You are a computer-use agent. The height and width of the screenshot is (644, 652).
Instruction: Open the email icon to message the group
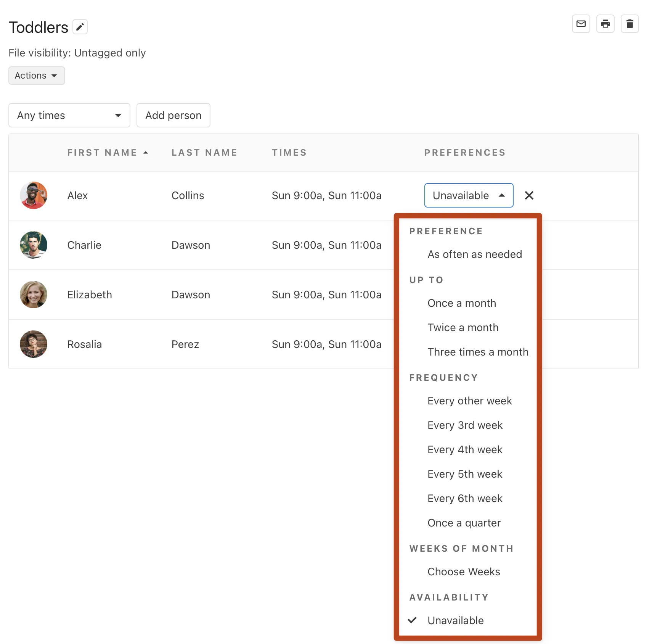pos(581,24)
